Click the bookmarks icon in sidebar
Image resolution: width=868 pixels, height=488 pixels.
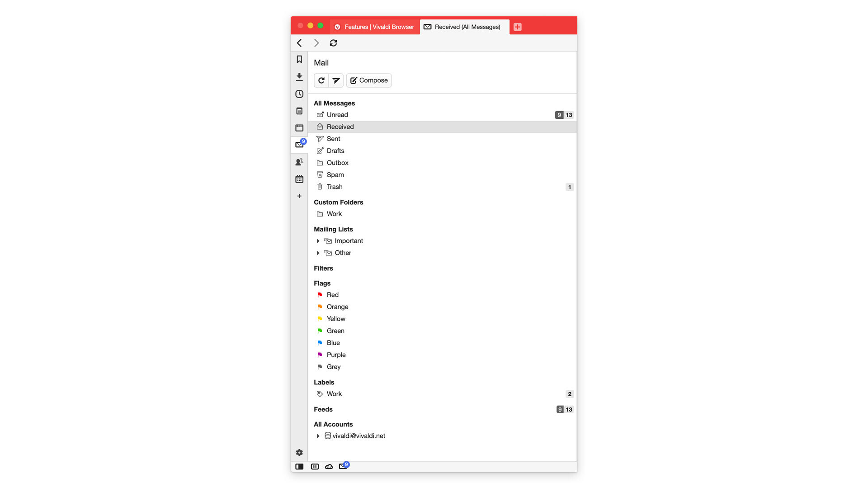pos(299,59)
